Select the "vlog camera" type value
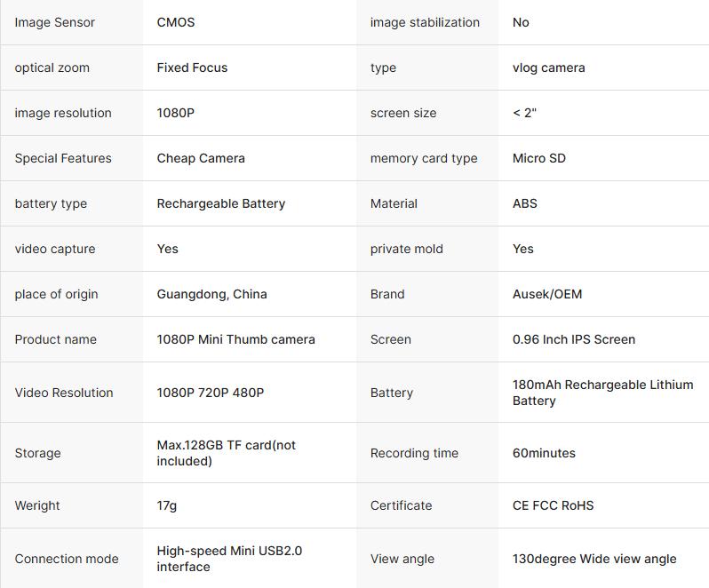 pyautogui.click(x=548, y=68)
